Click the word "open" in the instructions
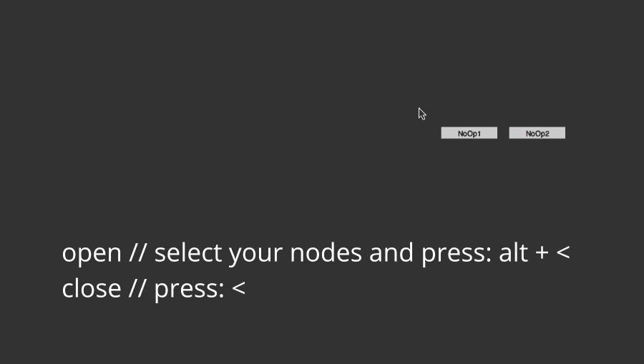The width and height of the screenshot is (644, 364). pos(92,254)
